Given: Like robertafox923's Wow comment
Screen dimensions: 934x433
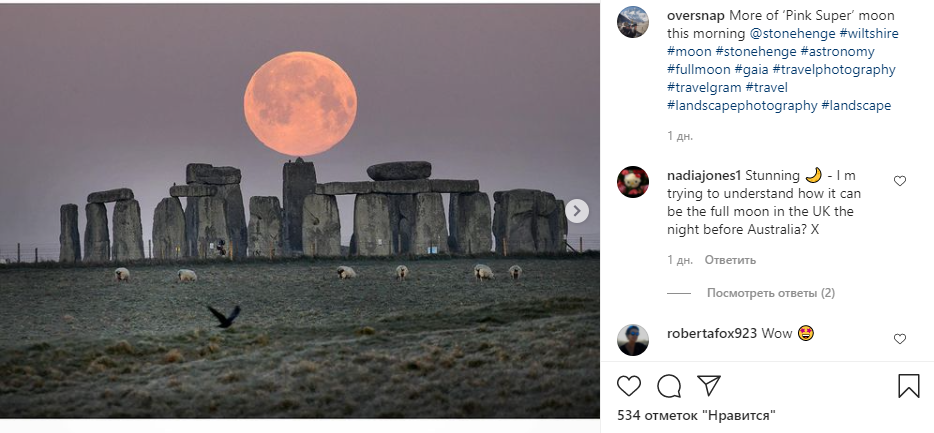Looking at the screenshot, I should click(x=899, y=339).
